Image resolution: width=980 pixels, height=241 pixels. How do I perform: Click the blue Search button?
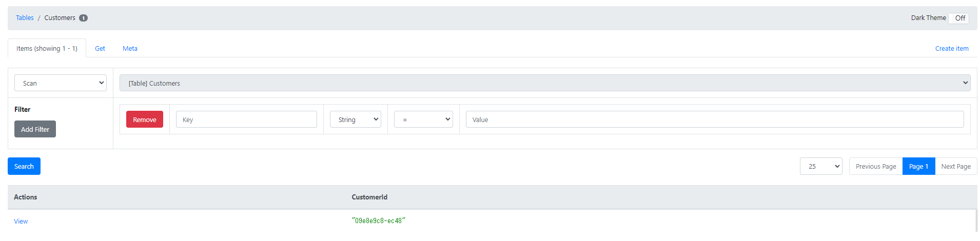(24, 166)
